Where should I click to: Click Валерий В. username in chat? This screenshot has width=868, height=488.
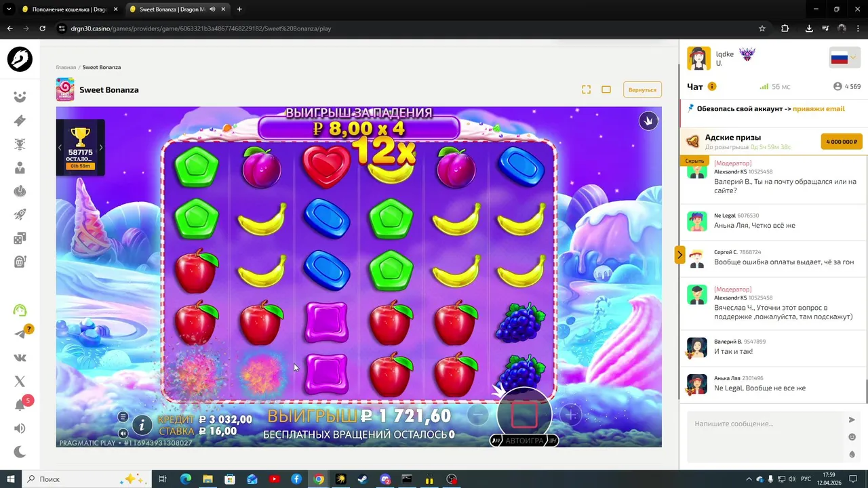click(x=728, y=342)
